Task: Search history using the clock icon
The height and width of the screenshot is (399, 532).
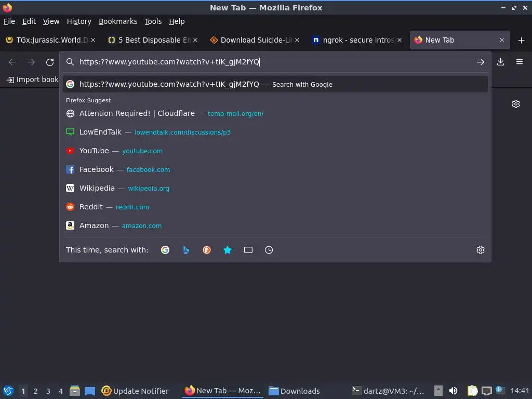Action: 269,250
